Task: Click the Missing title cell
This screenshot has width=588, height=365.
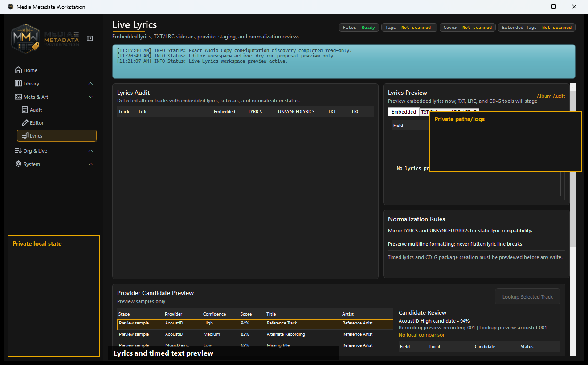Action: (278, 345)
